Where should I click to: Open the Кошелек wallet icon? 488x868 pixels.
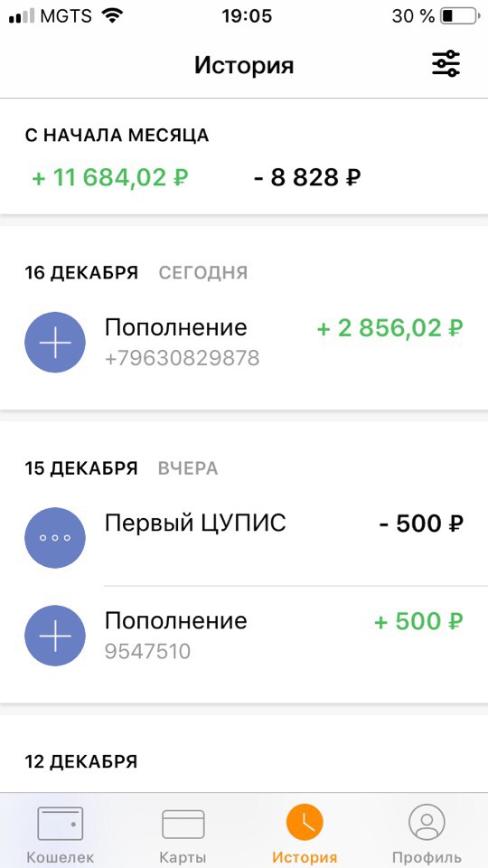coord(61,823)
